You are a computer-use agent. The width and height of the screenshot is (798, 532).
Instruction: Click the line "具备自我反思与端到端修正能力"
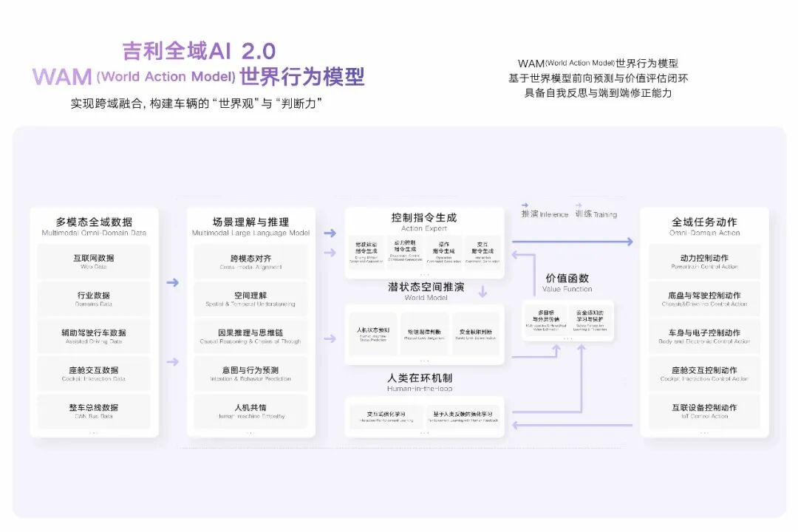click(598, 92)
